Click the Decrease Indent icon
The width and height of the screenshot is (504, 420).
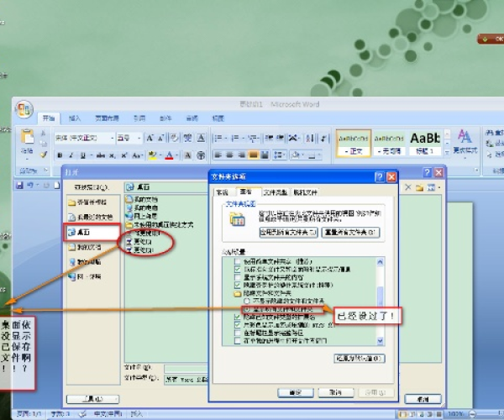[x=269, y=138]
